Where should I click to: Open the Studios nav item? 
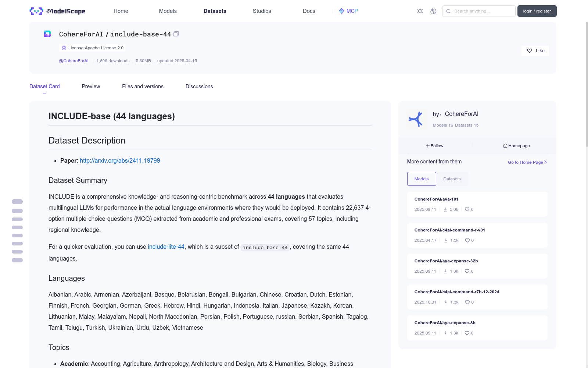[x=262, y=11]
